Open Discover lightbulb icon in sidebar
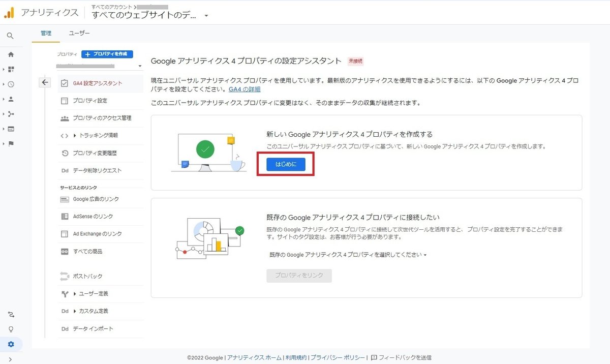The image size is (610, 364). click(11, 329)
